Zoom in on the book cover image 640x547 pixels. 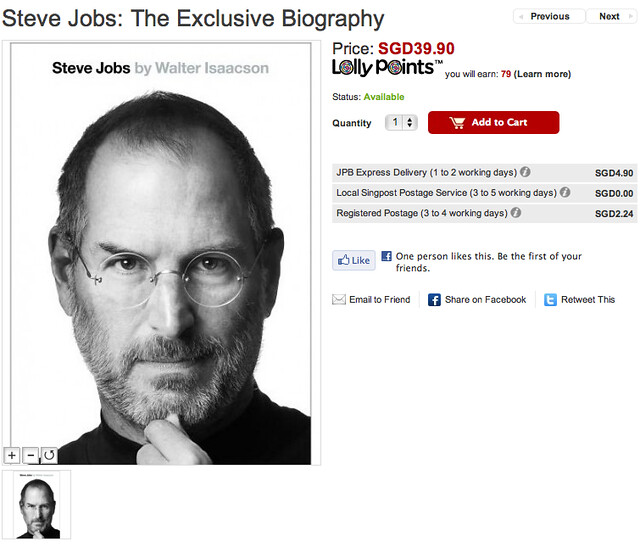(x=12, y=455)
